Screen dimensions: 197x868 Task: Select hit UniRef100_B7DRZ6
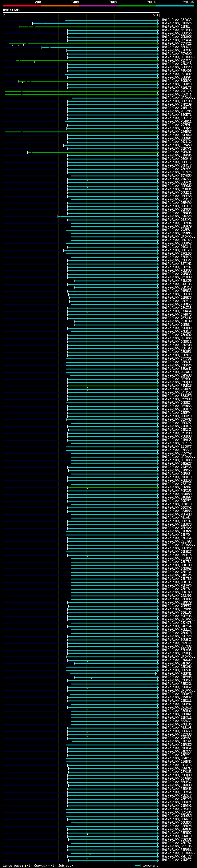pos(176,257)
